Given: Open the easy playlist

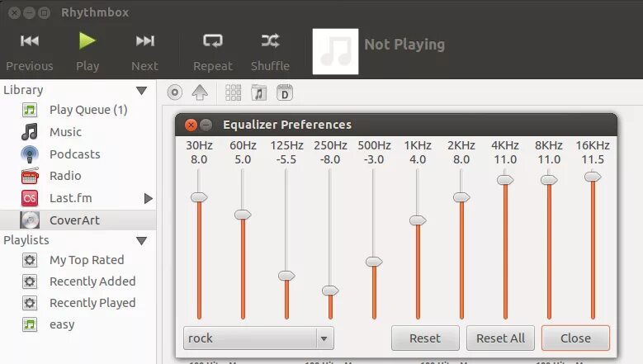Looking at the screenshot, I should pyautogui.click(x=62, y=324).
